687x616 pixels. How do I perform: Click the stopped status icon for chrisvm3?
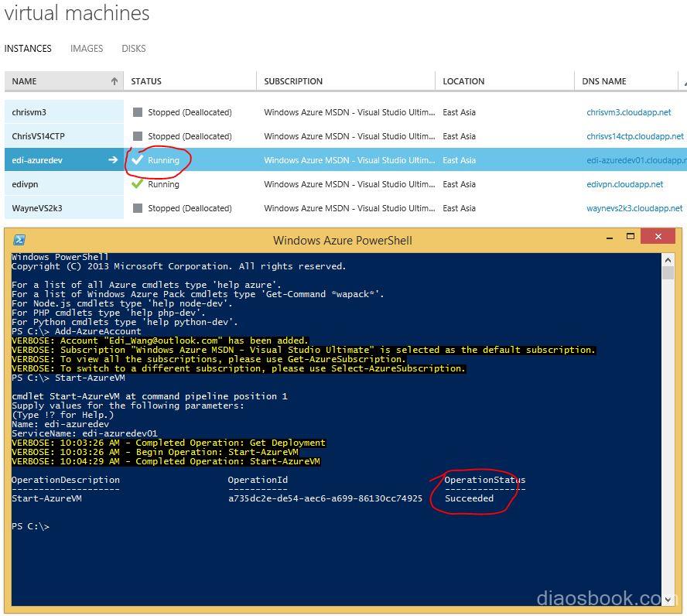(x=138, y=112)
